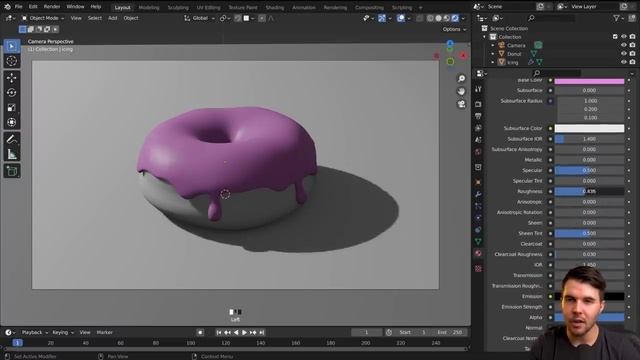Open Physics properties tab
640x360 pixels.
pos(478,218)
